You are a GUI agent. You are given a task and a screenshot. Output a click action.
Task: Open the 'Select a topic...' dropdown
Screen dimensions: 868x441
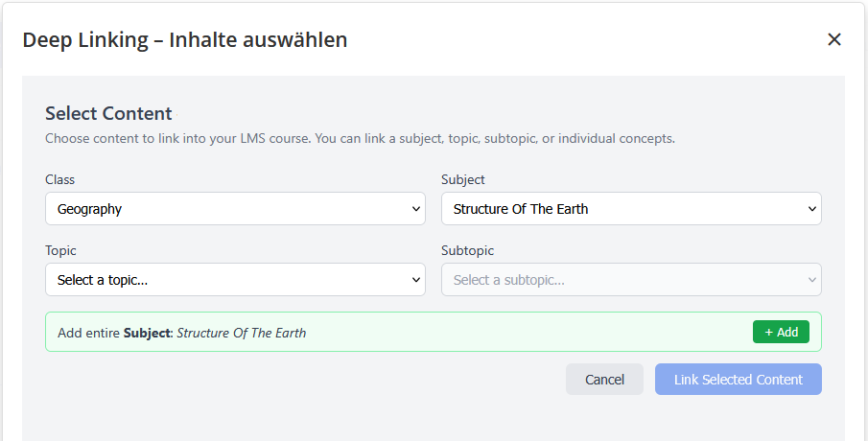235,279
